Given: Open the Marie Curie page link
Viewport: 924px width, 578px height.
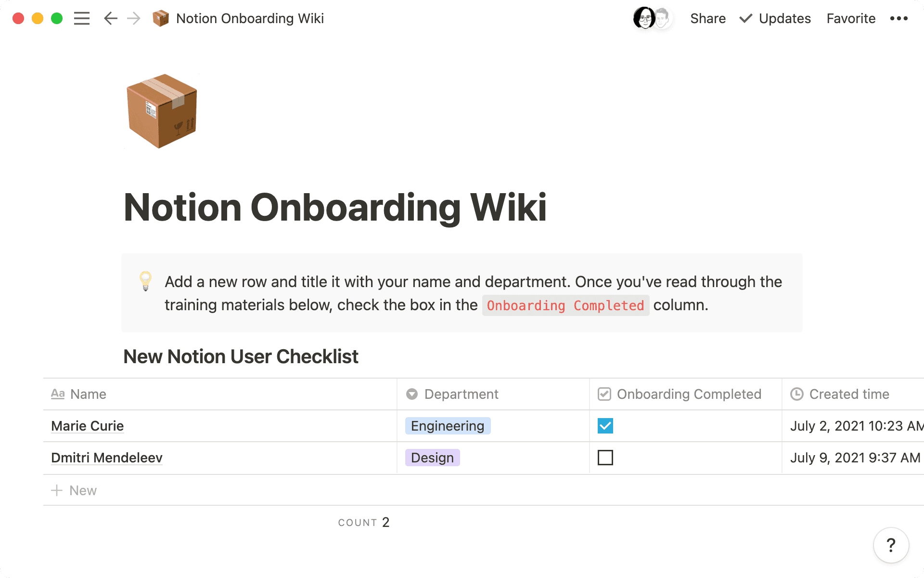Looking at the screenshot, I should [x=88, y=426].
